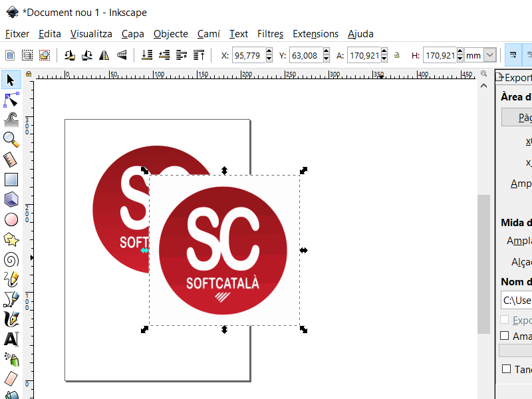Open the Fitxer menu
The height and width of the screenshot is (399, 532).
[x=17, y=34]
